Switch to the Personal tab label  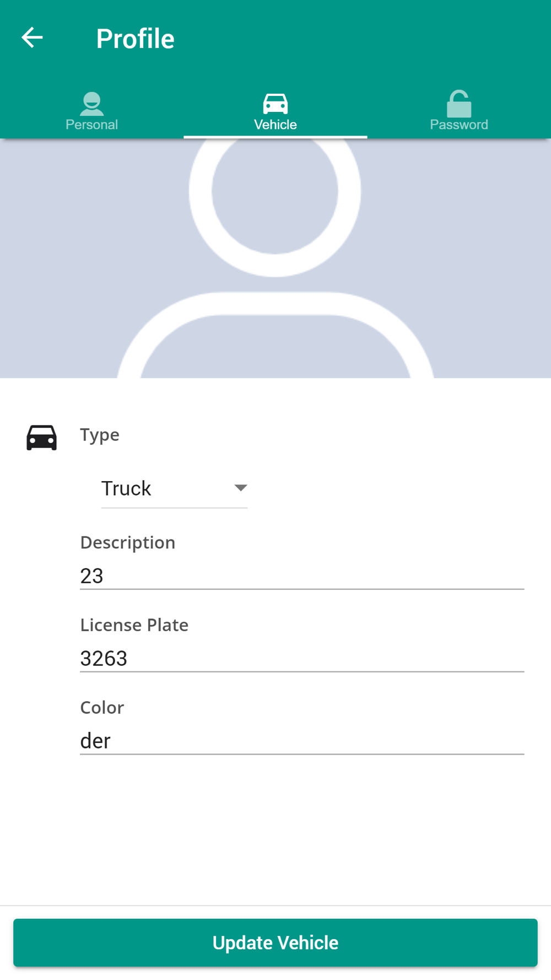[x=91, y=125]
